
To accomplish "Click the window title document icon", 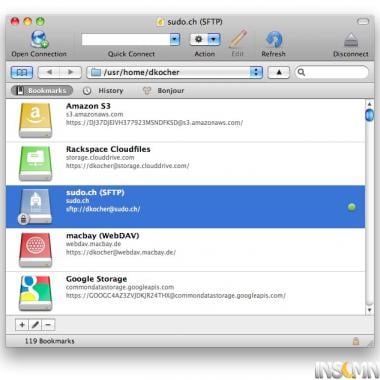I will click(x=160, y=22).
